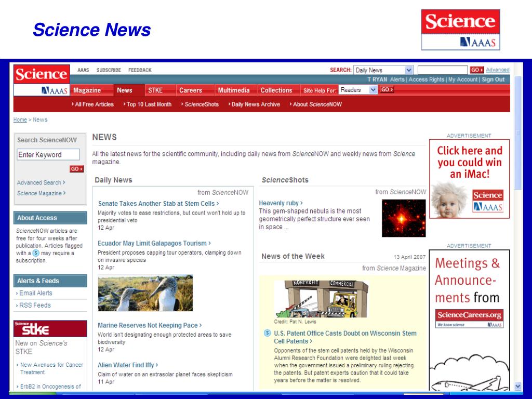This screenshot has height=399, width=532.
Task: Focus the top search text field
Action: (443, 70)
